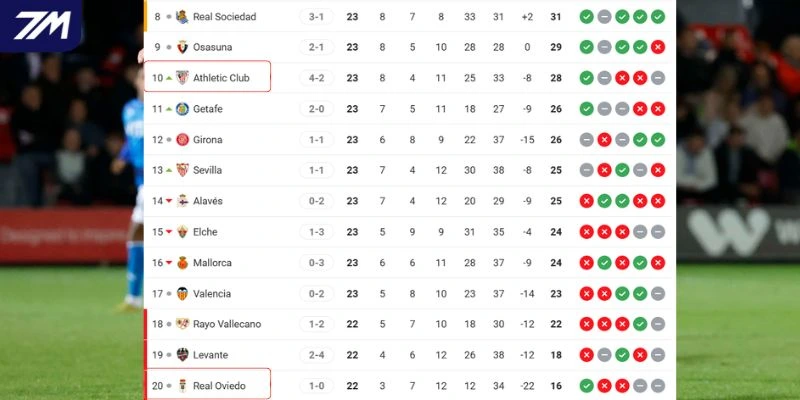Click the red down arrow beside Mallorca
The image size is (800, 400).
pyautogui.click(x=169, y=263)
